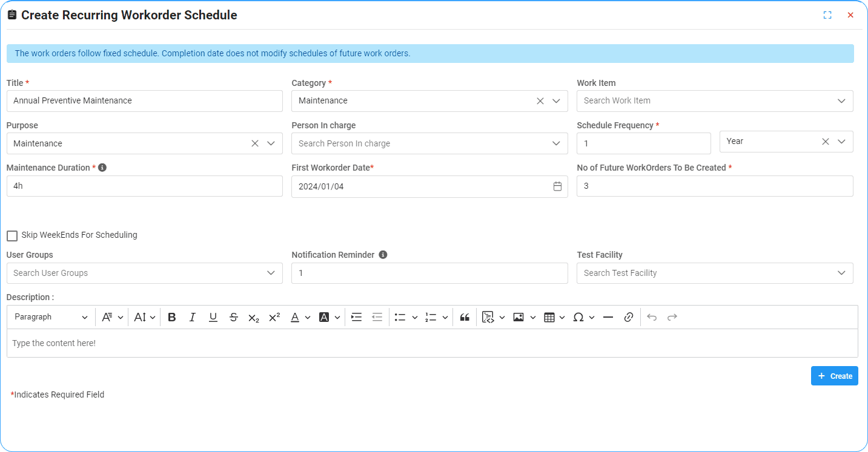
Task: Click into description content area
Action: click(x=432, y=343)
